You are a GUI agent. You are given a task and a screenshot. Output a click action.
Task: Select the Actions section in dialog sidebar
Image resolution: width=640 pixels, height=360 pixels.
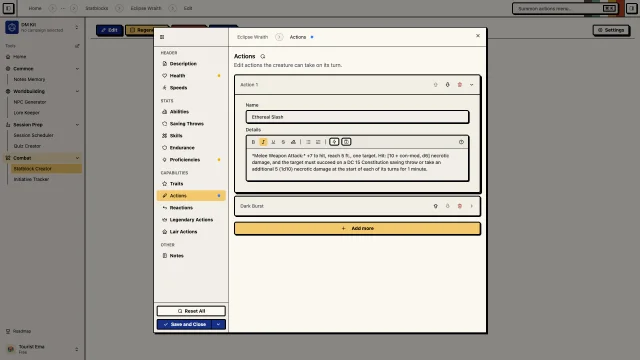click(191, 196)
